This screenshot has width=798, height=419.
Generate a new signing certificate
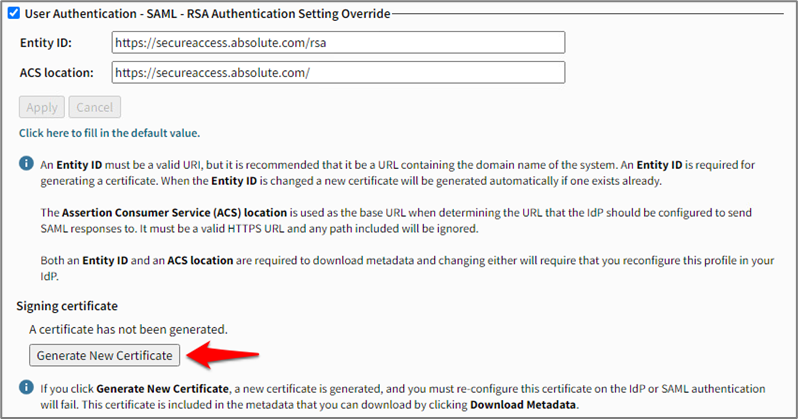[x=105, y=355]
